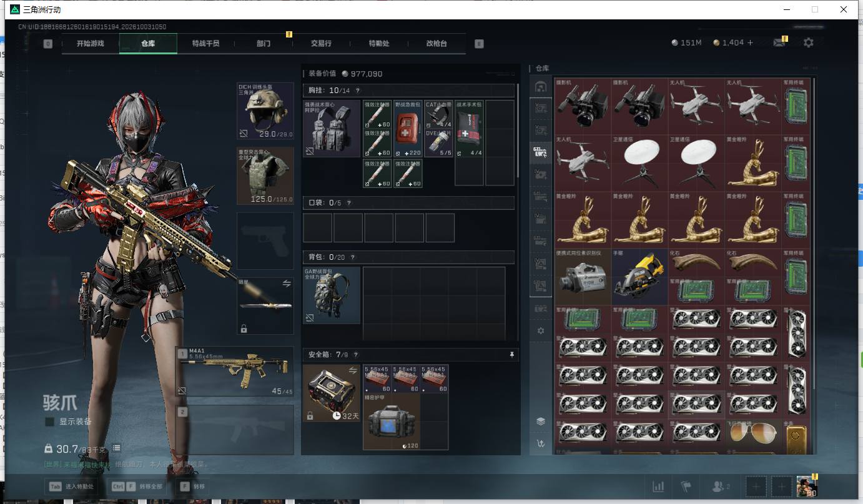
Task: Click the F 转移 button
Action: coord(192,487)
